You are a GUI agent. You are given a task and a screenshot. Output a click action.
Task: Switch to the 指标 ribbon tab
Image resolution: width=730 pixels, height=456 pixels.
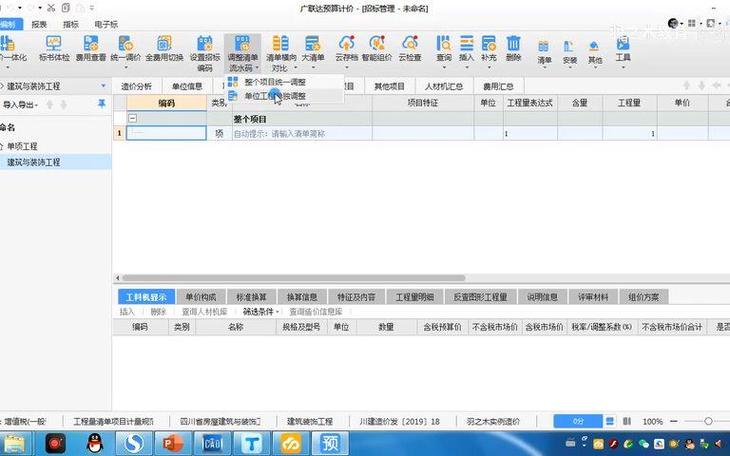pyautogui.click(x=71, y=24)
